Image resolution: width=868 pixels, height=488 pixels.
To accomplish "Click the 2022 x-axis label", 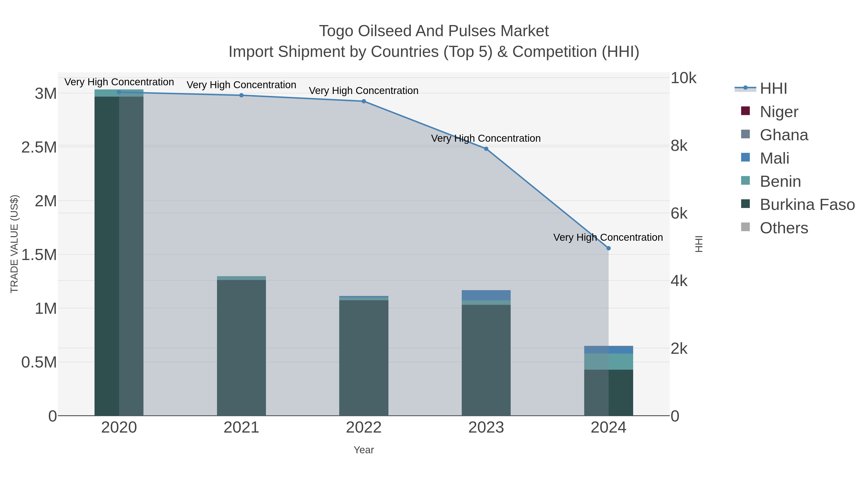I will pyautogui.click(x=364, y=428).
